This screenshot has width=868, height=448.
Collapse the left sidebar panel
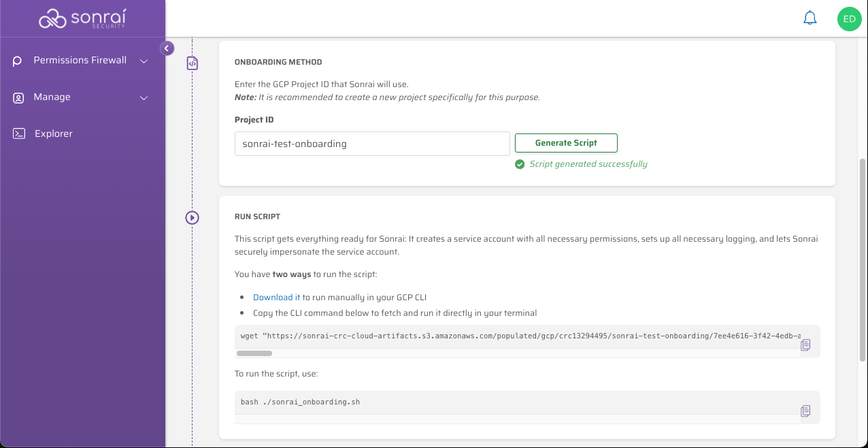coord(167,48)
